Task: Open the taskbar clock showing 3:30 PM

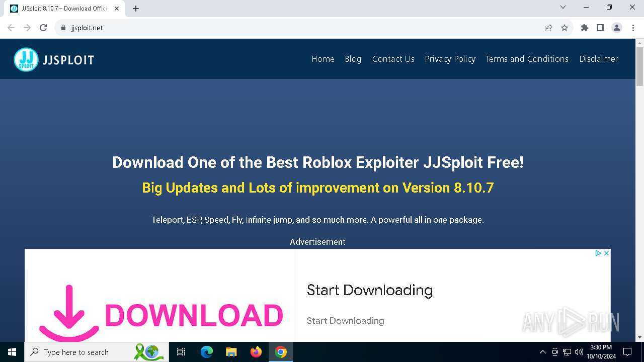Action: 601,352
